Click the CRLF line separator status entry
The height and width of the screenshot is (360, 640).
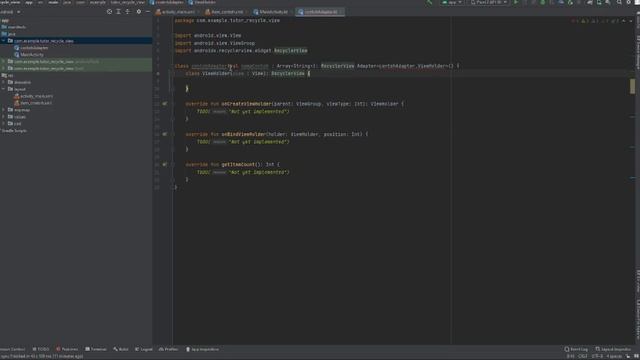pyautogui.click(x=582, y=356)
